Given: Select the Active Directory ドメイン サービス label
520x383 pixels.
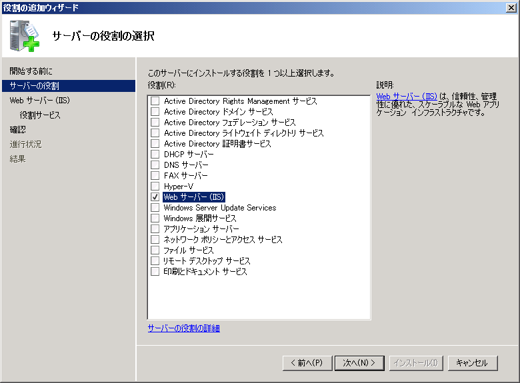Looking at the screenshot, I should [218, 112].
